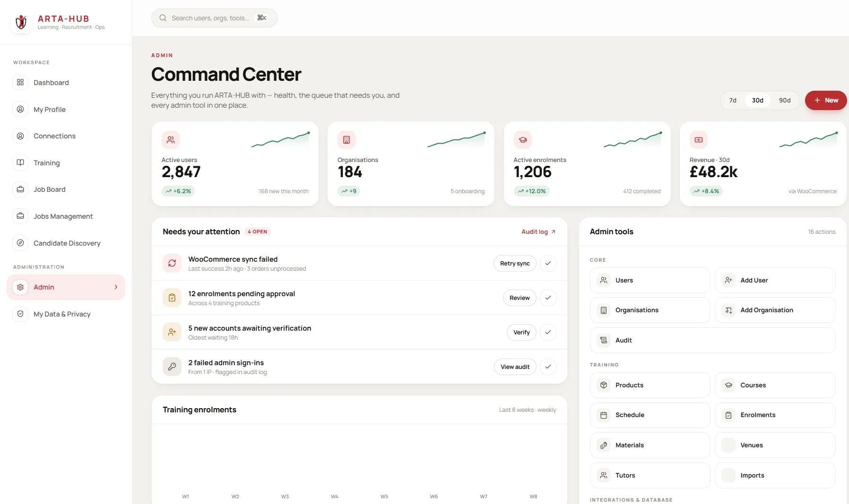
Task: Expand the Admin menu chevron
Action: 116,287
